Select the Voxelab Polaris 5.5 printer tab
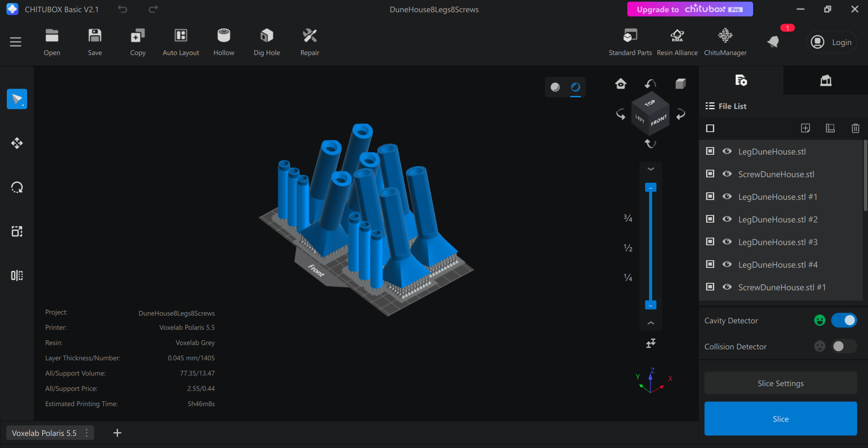 point(44,433)
